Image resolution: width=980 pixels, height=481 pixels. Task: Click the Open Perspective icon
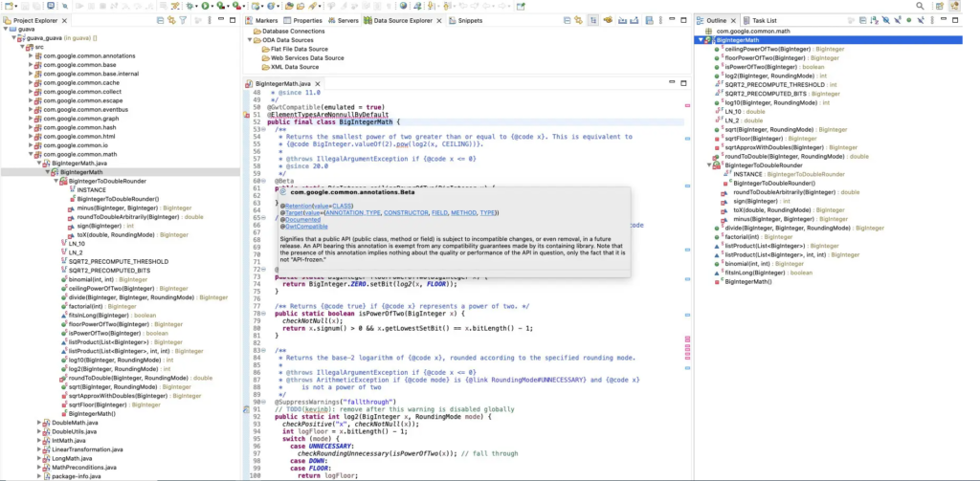point(939,6)
